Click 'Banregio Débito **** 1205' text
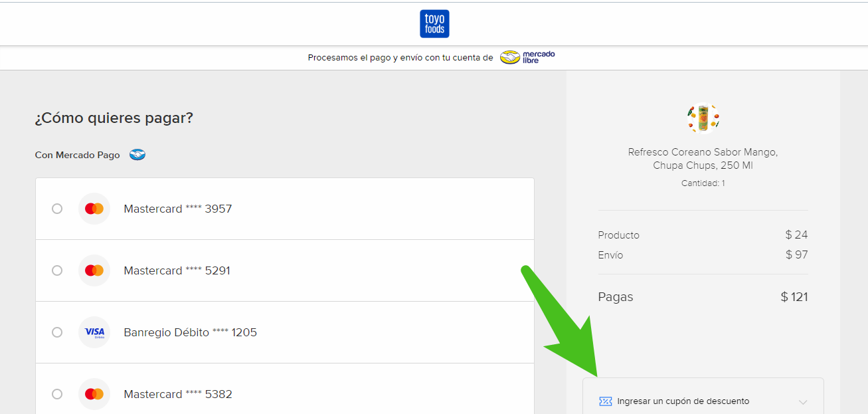Image resolution: width=868 pixels, height=414 pixels. [191, 332]
